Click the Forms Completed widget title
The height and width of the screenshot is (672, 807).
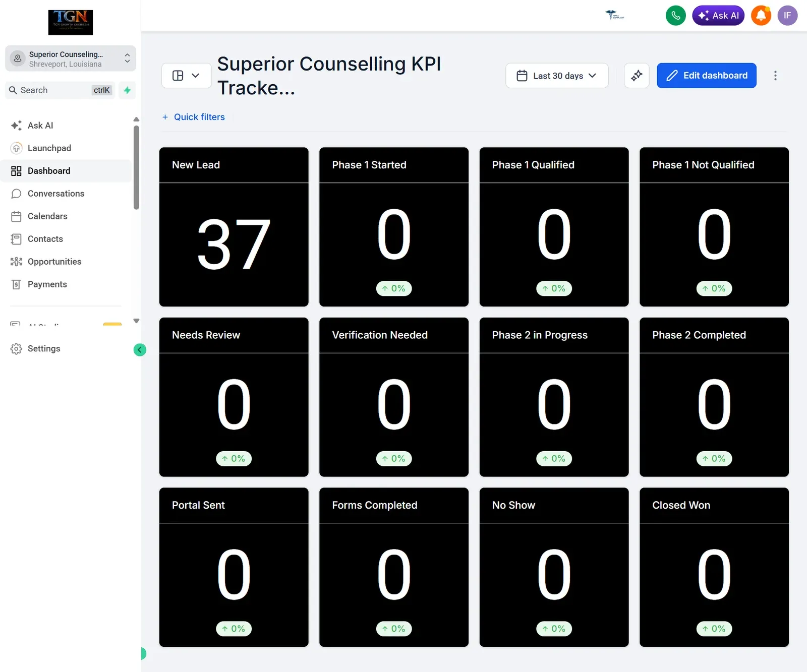point(375,505)
